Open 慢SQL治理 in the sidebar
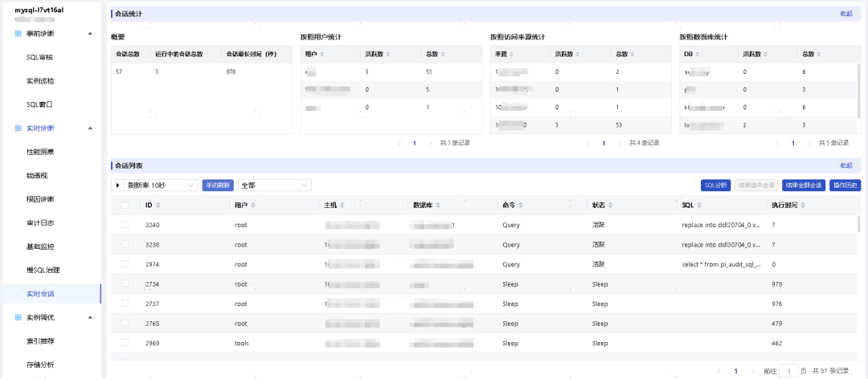 43,270
